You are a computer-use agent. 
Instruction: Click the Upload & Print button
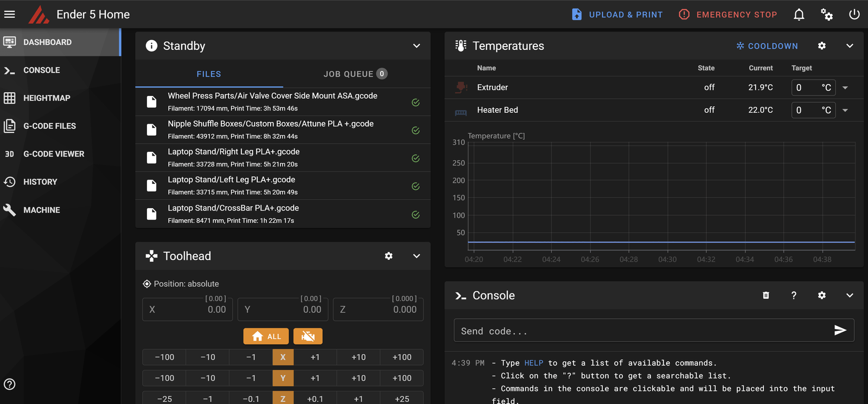tap(617, 15)
